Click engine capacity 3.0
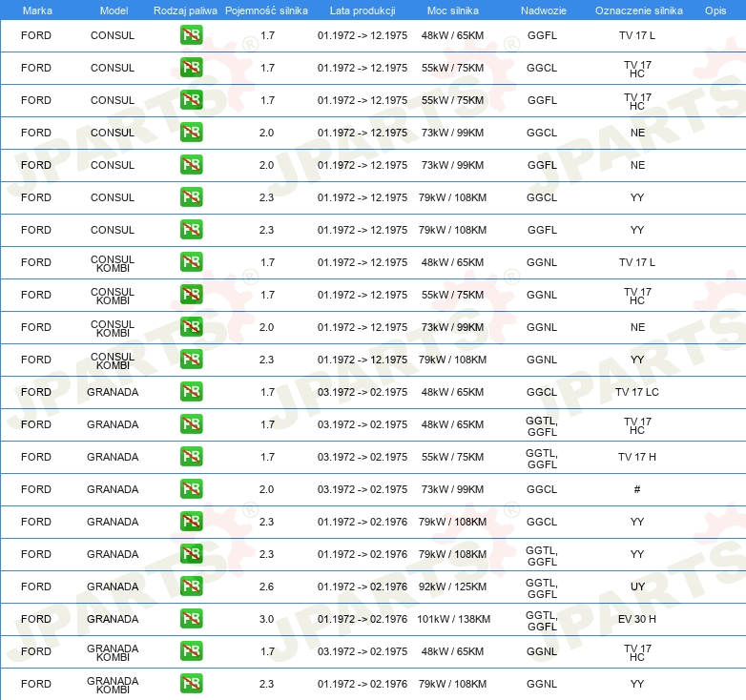The height and width of the screenshot is (700, 746). point(266,619)
